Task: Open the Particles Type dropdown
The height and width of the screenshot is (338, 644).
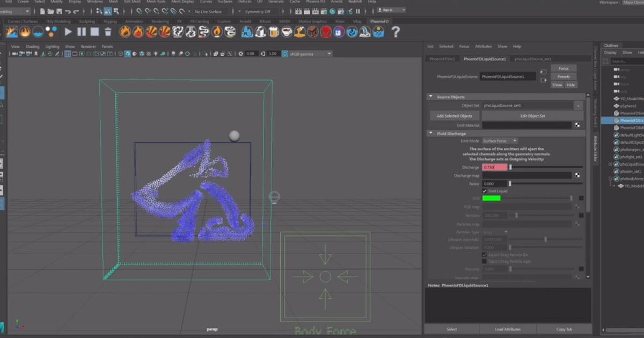Action: pos(495,232)
